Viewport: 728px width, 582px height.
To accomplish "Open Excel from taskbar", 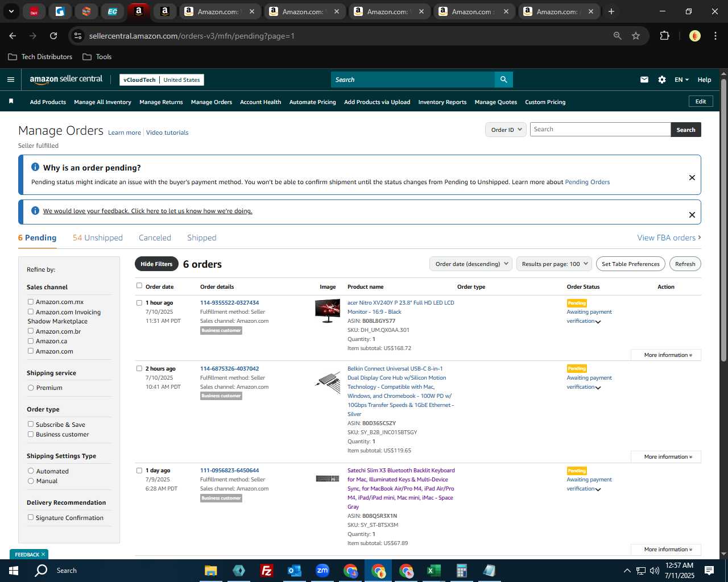I will (x=433, y=570).
